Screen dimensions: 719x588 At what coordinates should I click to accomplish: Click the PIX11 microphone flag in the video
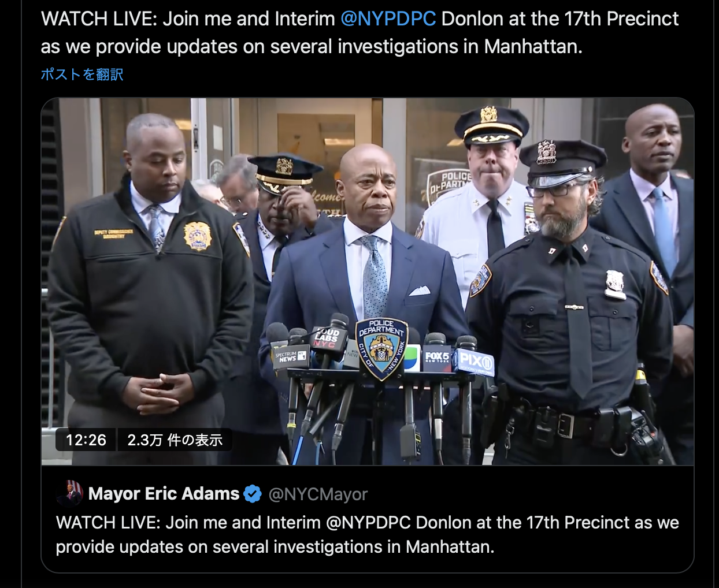pos(476,362)
